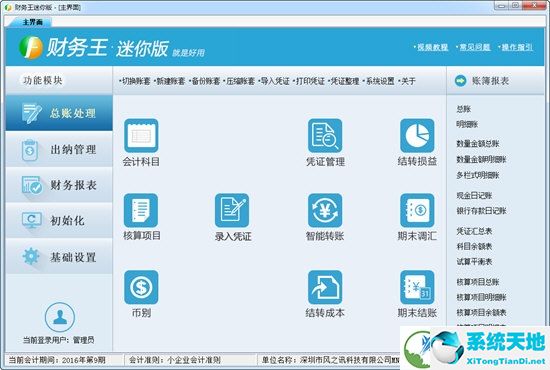Open the 核算项目 icon
This screenshot has height=370, width=550.
141,210
